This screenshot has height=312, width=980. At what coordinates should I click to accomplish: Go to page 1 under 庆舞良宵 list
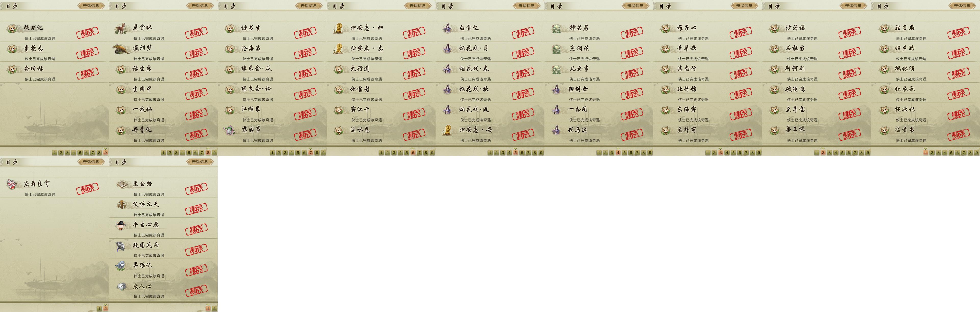[99, 309]
